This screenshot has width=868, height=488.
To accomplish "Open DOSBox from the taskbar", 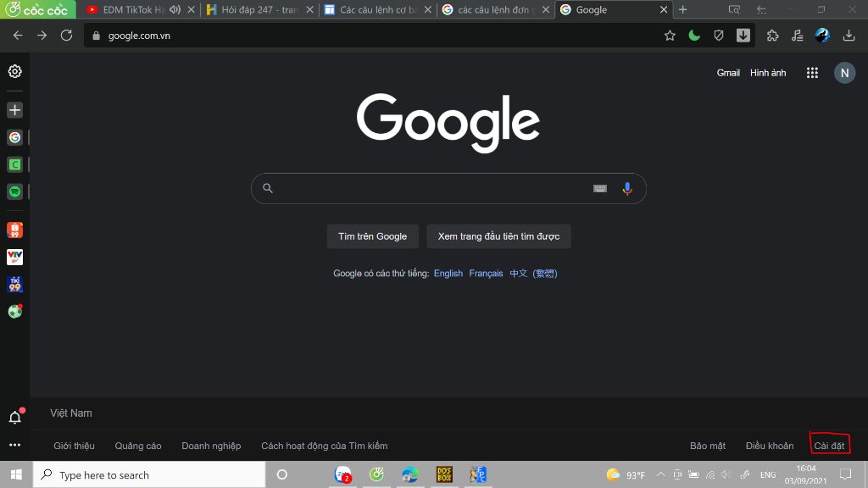I will pyautogui.click(x=444, y=474).
